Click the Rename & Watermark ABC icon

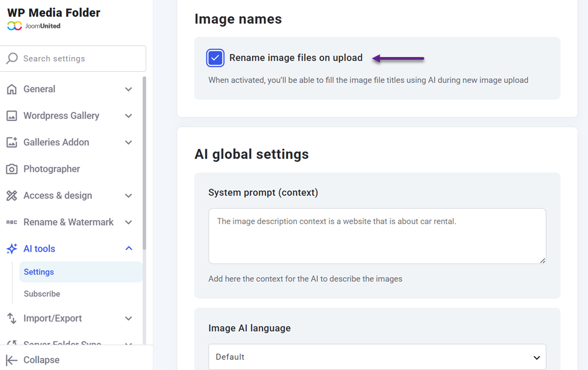pyautogui.click(x=11, y=222)
